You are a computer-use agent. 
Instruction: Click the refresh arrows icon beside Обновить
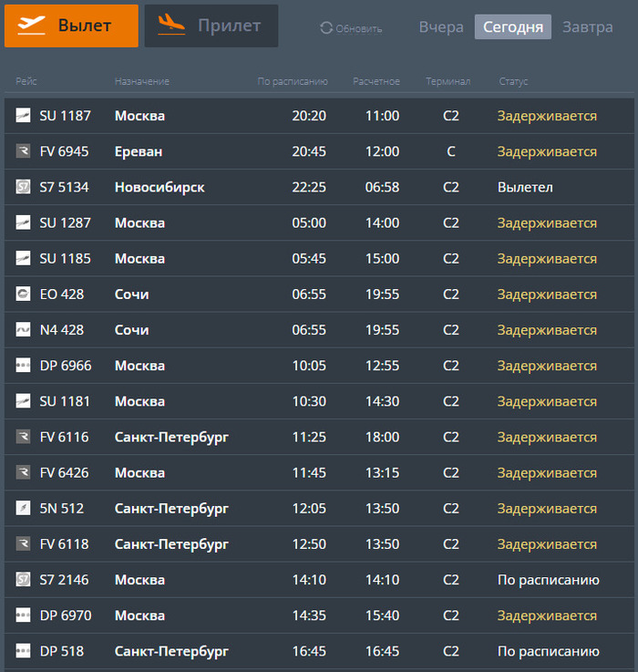coord(326,28)
